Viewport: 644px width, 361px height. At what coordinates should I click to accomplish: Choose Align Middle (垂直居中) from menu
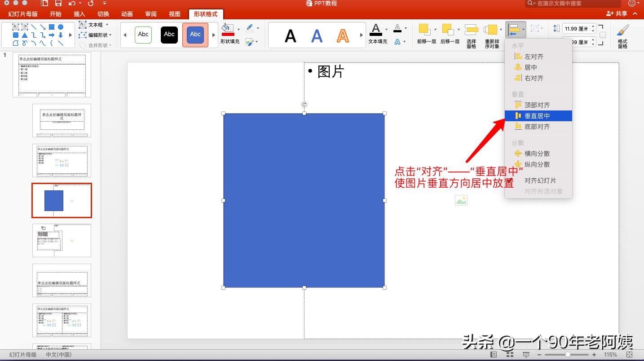tap(537, 116)
